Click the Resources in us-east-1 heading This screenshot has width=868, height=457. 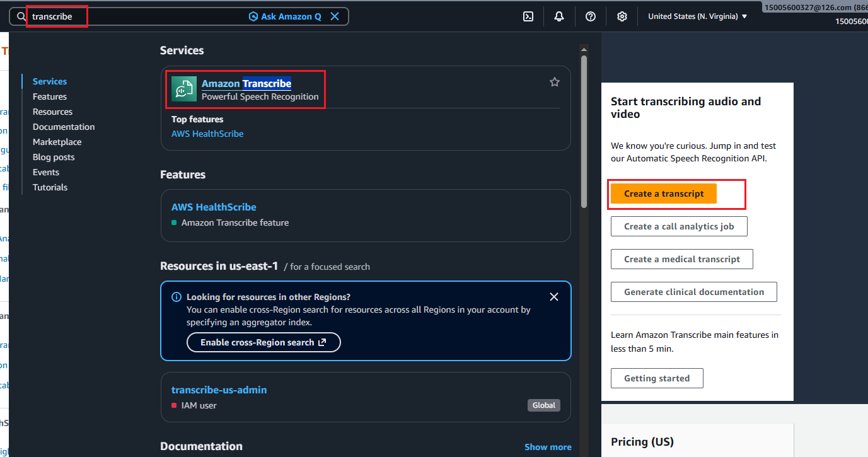pos(219,266)
